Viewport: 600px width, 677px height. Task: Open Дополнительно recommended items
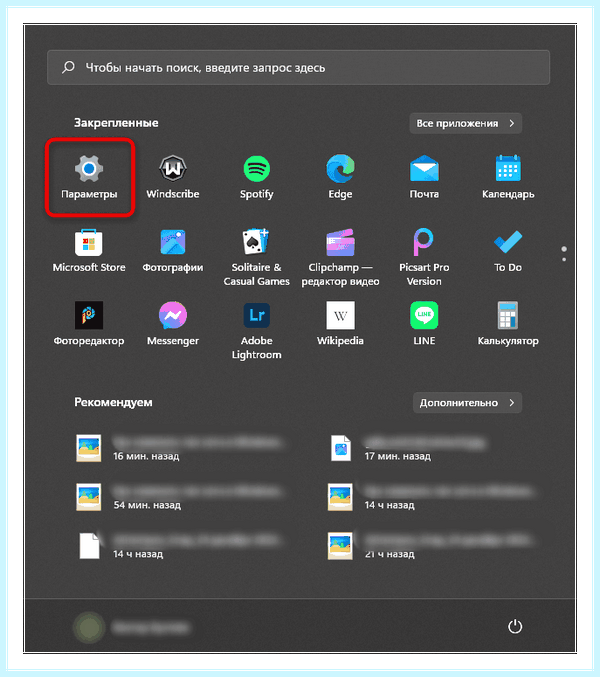click(467, 403)
